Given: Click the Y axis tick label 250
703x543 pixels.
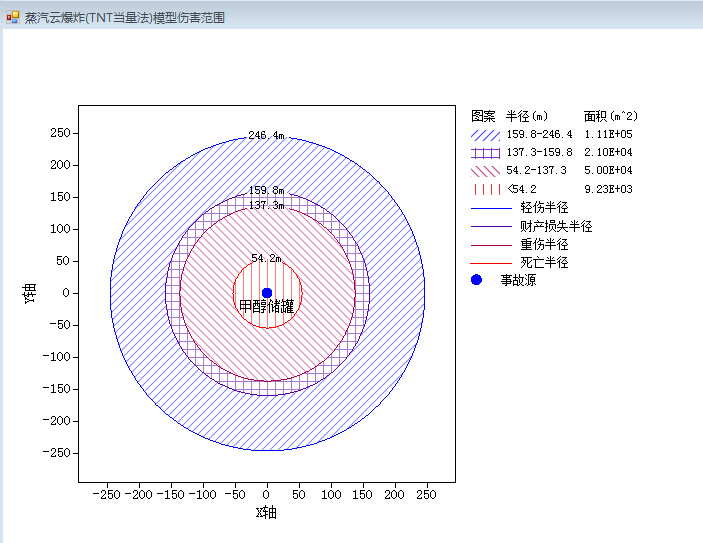Looking at the screenshot, I should coord(60,133).
